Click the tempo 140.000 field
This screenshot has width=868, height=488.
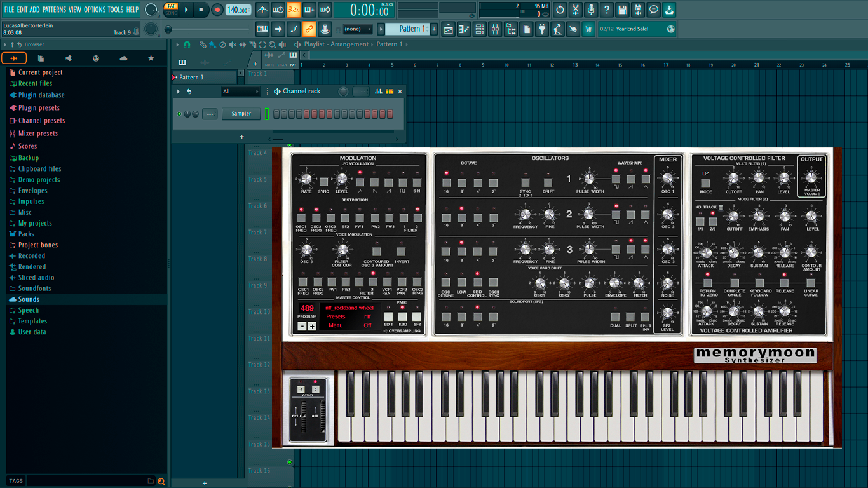(238, 10)
